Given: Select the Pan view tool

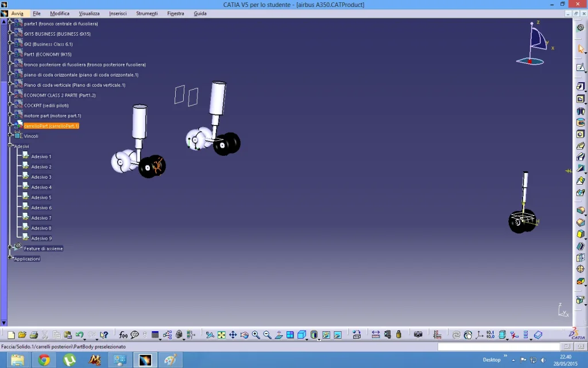Looking at the screenshot, I should pos(233,335).
